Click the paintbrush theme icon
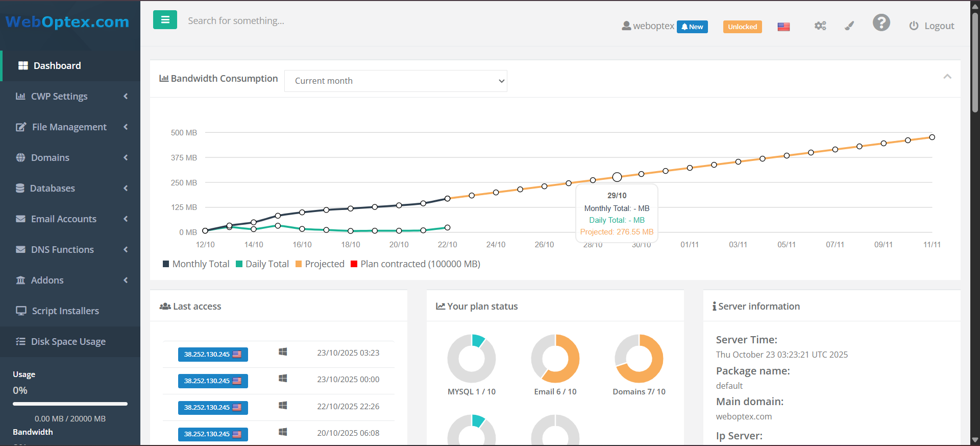Screen dimensions: 980x446 pyautogui.click(x=849, y=26)
